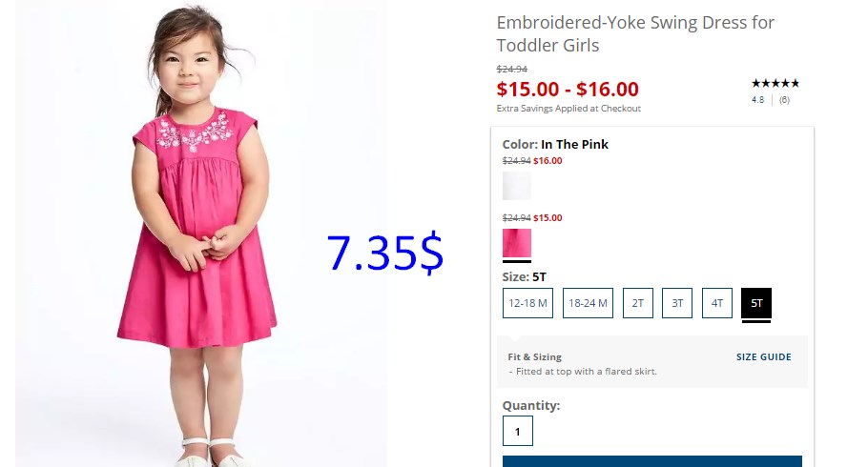Choose size 18-24 M
The height and width of the screenshot is (467, 868).
(588, 303)
